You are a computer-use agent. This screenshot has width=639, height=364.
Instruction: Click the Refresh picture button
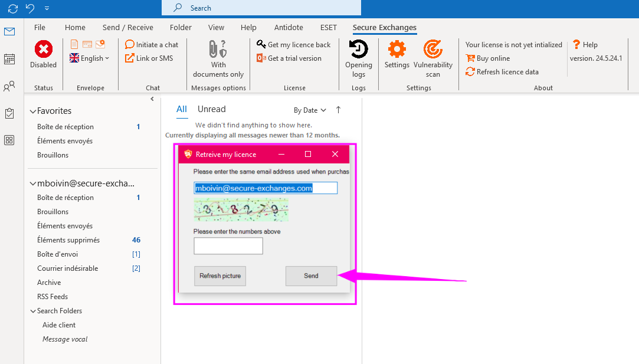[x=220, y=276]
